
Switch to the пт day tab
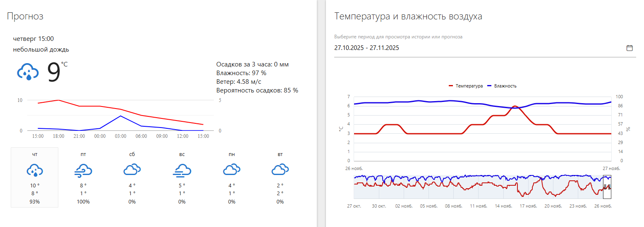83,154
